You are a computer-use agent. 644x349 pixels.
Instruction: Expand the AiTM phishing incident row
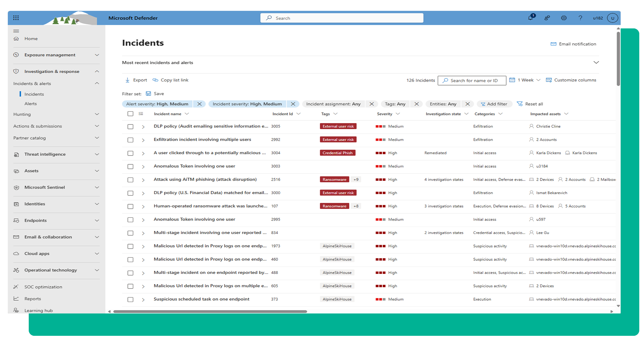pyautogui.click(x=143, y=180)
